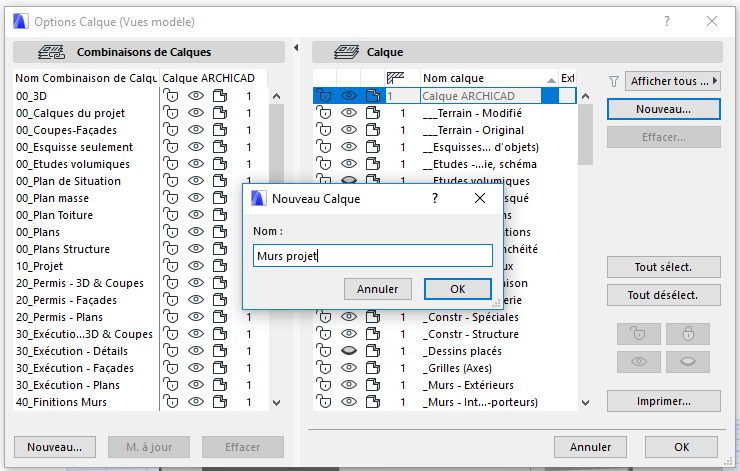Click Annuler in the Nouveau Calque dialog
This screenshot has height=471, width=740.
[378, 289]
